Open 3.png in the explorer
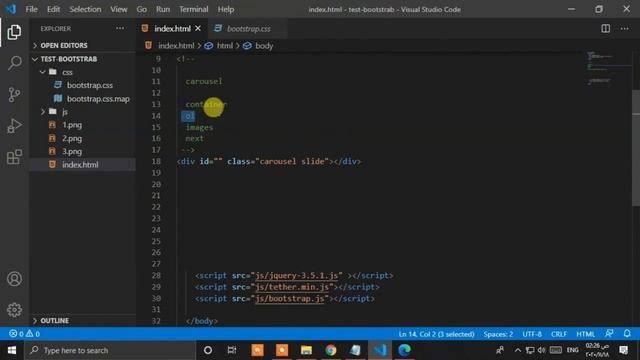 click(x=72, y=151)
